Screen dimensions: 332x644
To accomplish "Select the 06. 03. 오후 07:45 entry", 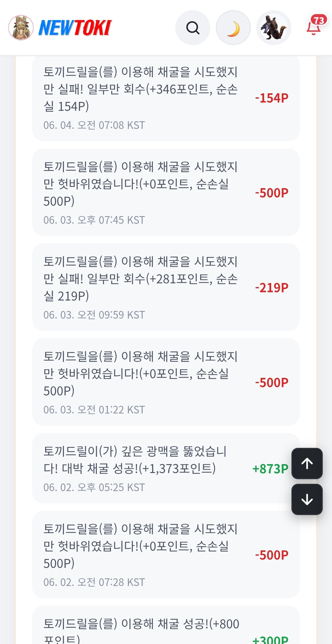I will tap(166, 192).
